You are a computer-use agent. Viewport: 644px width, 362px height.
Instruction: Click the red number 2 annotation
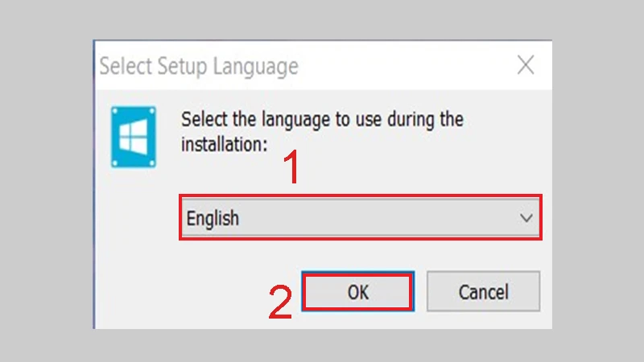[279, 302]
